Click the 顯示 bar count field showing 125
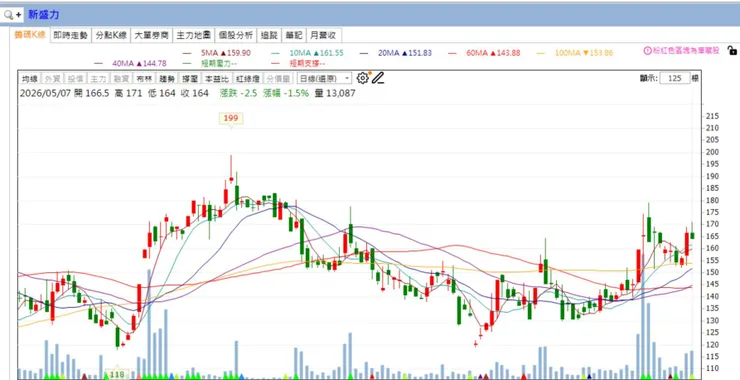This screenshot has width=740, height=380. (675, 78)
